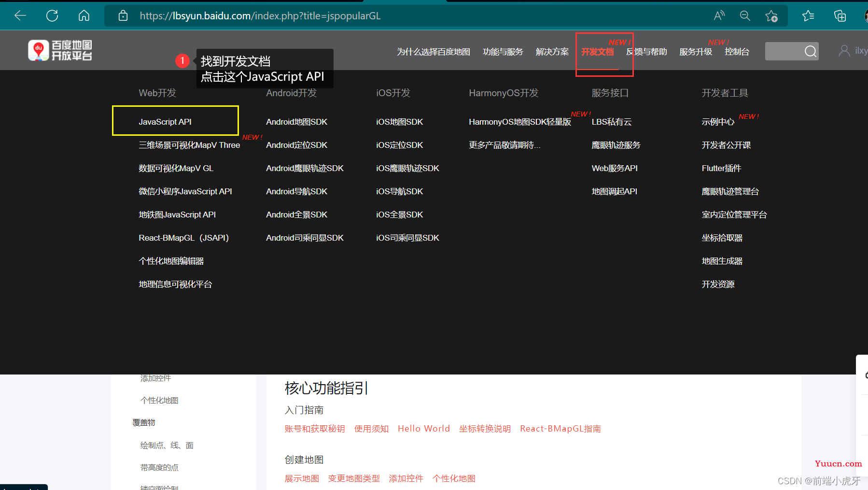
Task: Click the browser back arrow
Action: (x=20, y=16)
